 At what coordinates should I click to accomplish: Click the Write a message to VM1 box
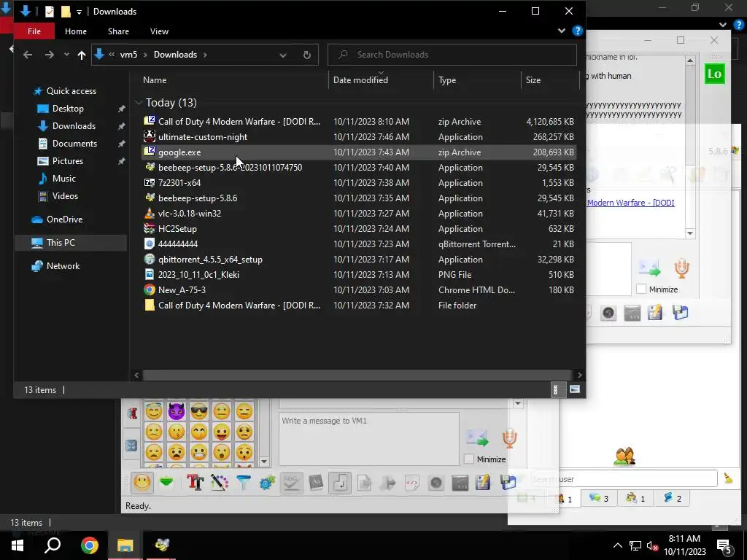[x=368, y=438]
